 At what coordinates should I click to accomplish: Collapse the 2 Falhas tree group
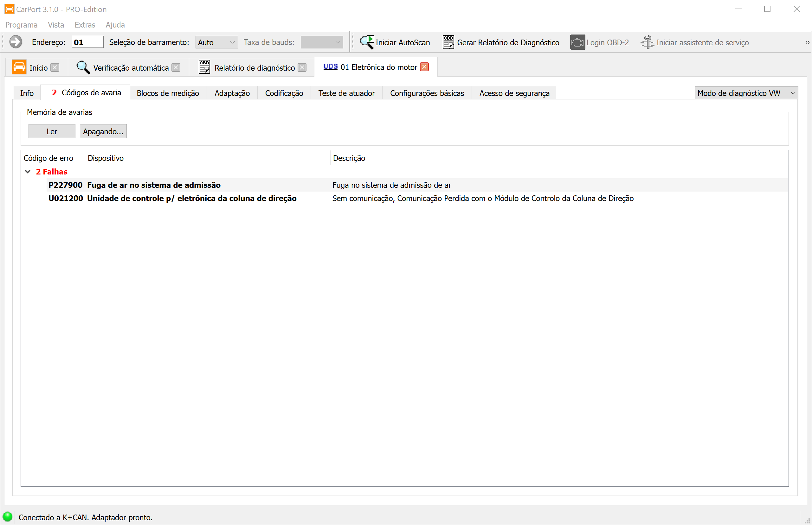pyautogui.click(x=28, y=172)
